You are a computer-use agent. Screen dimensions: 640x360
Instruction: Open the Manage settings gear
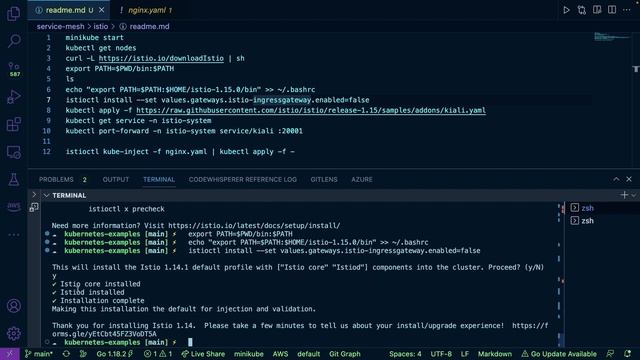(x=13, y=333)
